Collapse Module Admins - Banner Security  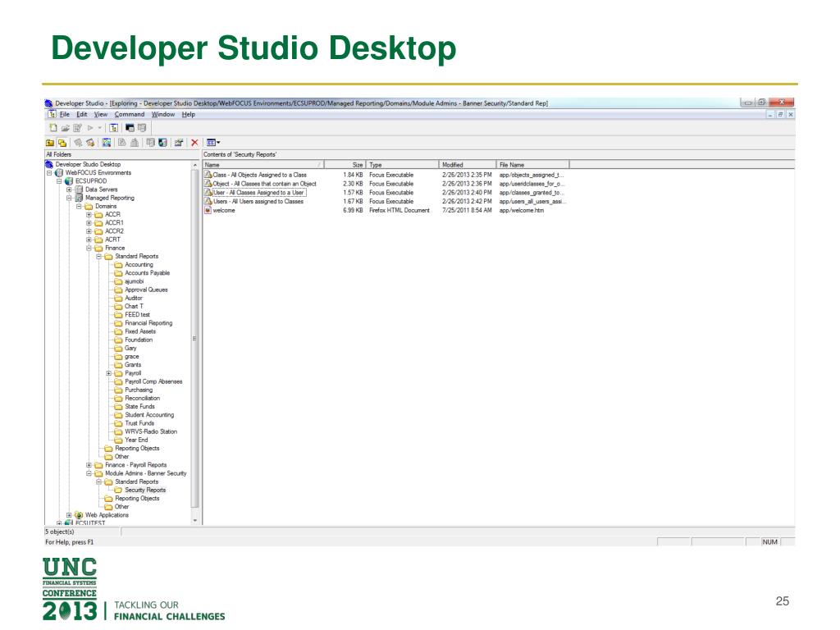point(89,473)
